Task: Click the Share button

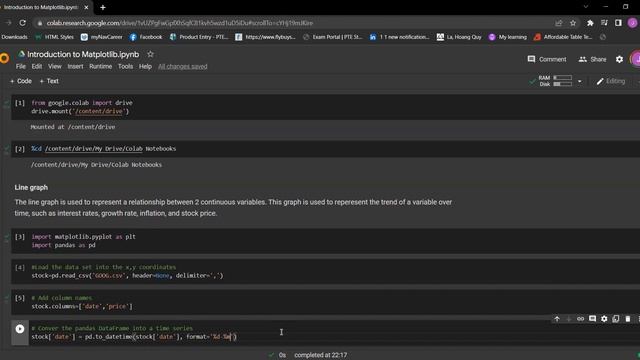Action: [593, 59]
